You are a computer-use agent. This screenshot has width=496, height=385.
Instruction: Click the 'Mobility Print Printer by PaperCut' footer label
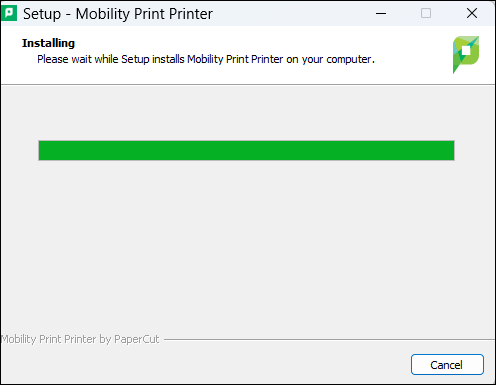pyautogui.click(x=80, y=339)
